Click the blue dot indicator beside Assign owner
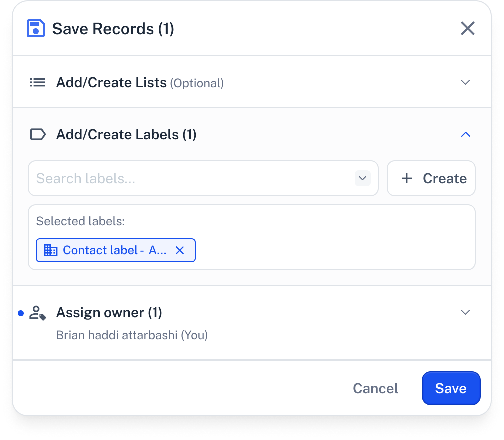This screenshot has height=440, width=504. (21, 313)
